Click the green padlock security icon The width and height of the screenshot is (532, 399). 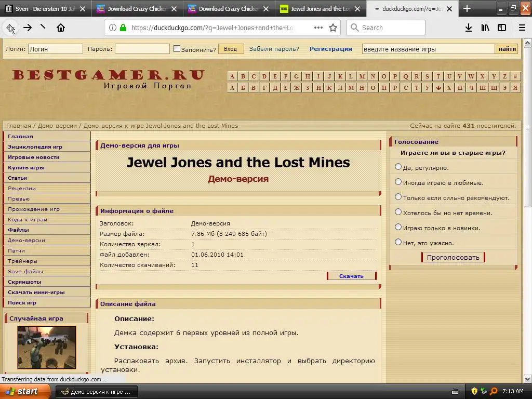tap(123, 28)
